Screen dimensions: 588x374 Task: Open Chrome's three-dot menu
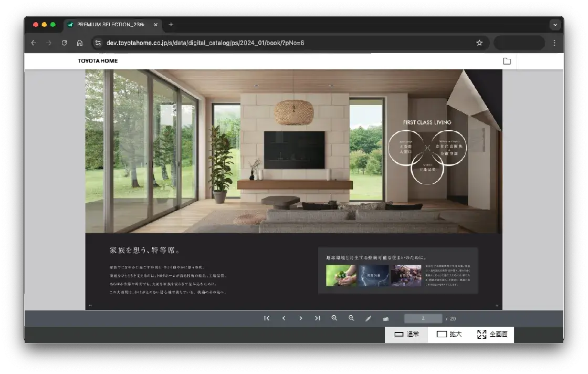[x=554, y=43]
